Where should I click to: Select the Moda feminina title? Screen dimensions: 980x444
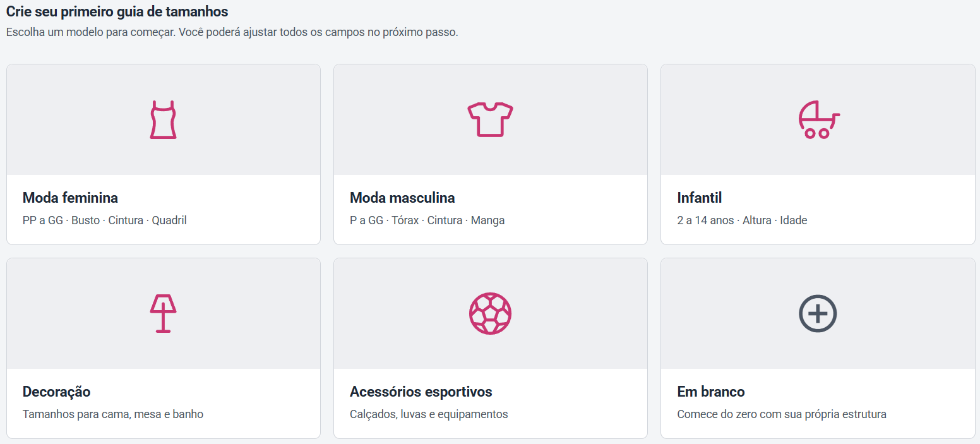[70, 198]
